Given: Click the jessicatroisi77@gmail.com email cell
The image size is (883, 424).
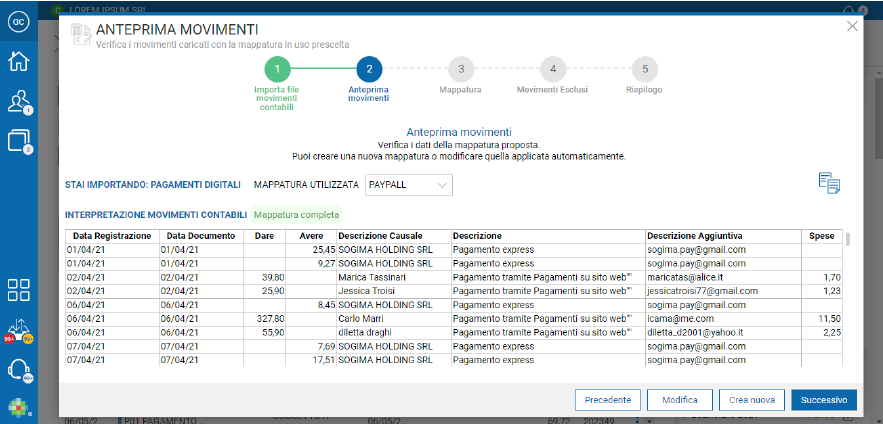Looking at the screenshot, I should click(723, 291).
